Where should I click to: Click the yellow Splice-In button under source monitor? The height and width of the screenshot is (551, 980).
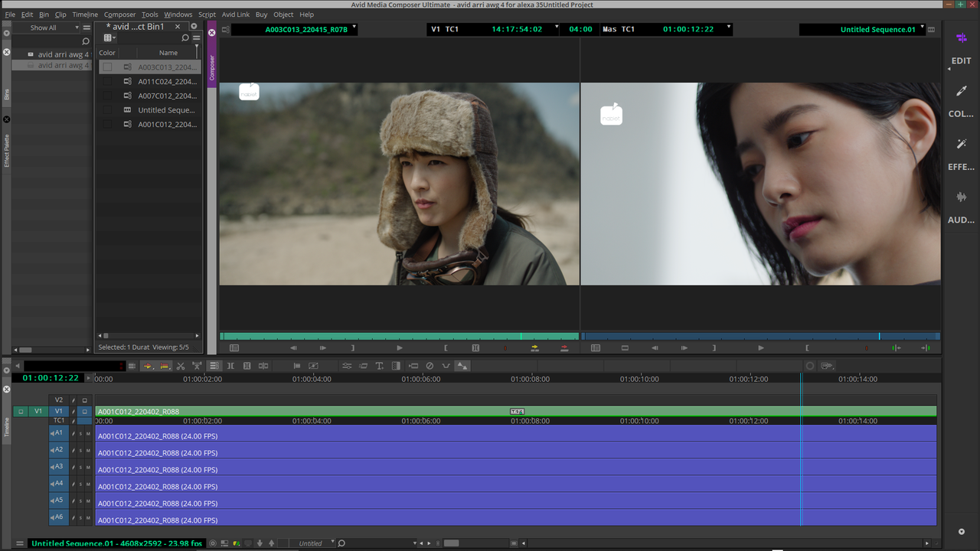534,348
